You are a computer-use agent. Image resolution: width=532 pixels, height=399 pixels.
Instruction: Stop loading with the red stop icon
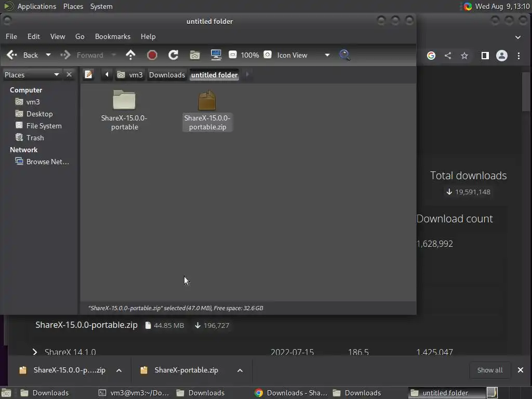(x=152, y=55)
